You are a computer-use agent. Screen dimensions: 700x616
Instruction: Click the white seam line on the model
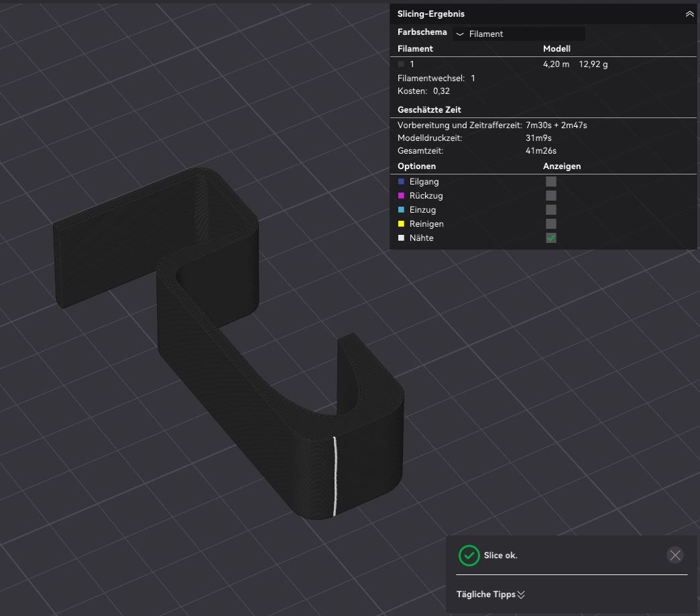coord(335,476)
